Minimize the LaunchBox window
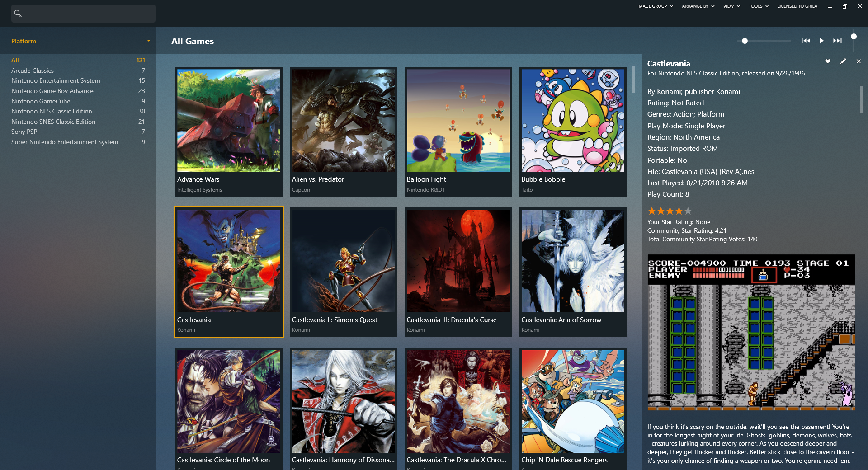Image resolution: width=868 pixels, height=470 pixels. 830,6
